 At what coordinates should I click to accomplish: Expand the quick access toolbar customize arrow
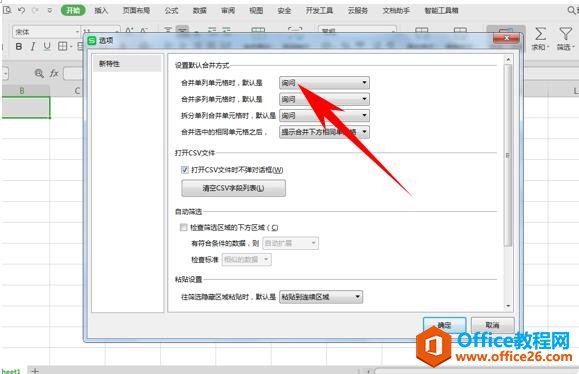pos(50,11)
